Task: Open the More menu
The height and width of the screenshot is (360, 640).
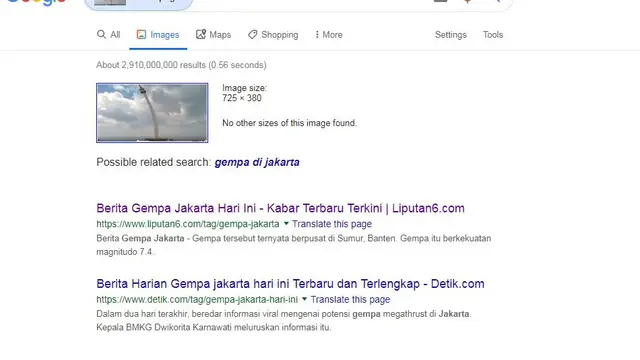Action: click(329, 35)
